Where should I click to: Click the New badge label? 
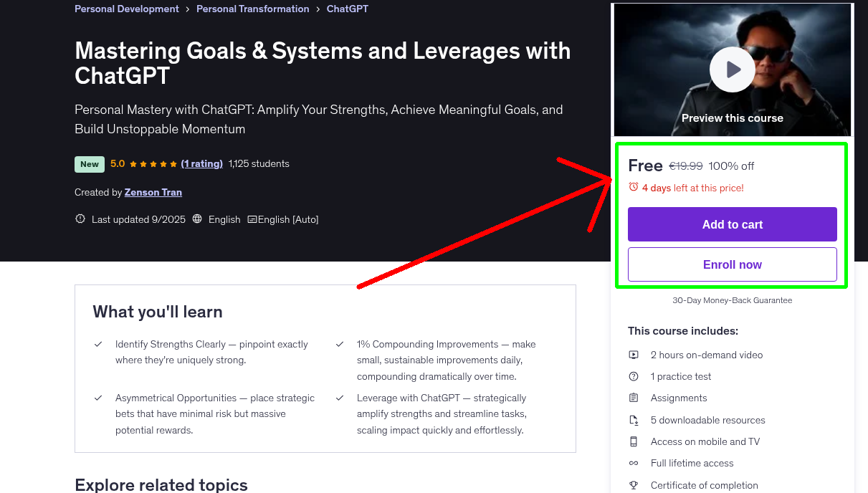[x=90, y=164]
